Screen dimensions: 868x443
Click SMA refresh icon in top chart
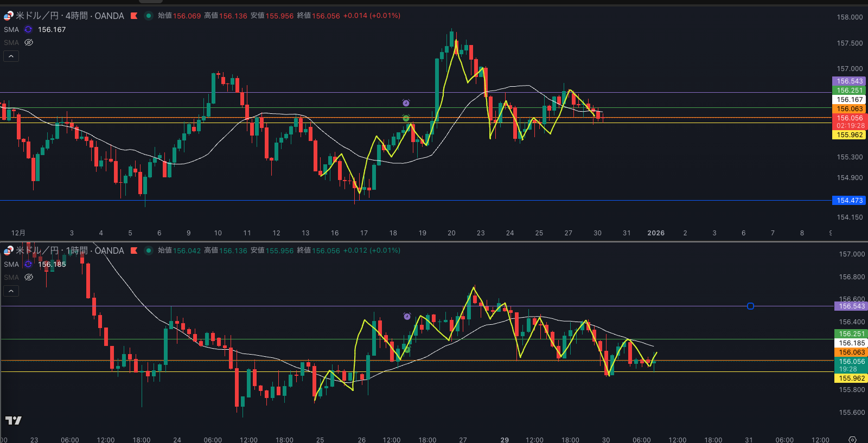point(28,30)
